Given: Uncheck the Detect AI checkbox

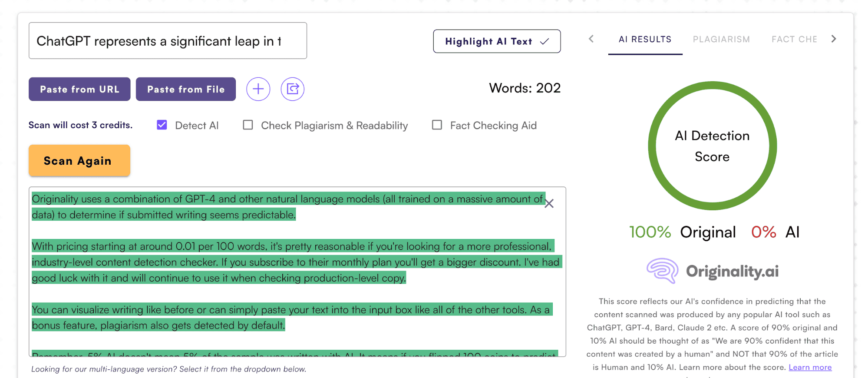Looking at the screenshot, I should click(162, 125).
